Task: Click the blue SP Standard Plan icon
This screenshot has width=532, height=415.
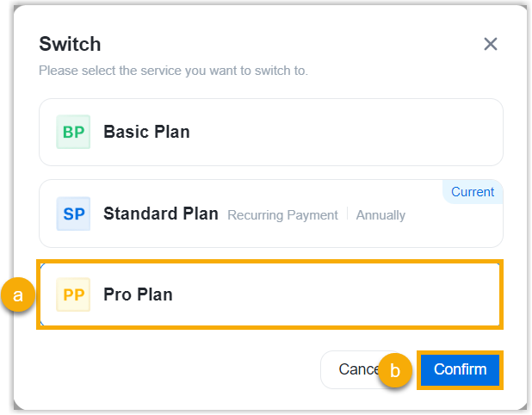Action: 73,214
